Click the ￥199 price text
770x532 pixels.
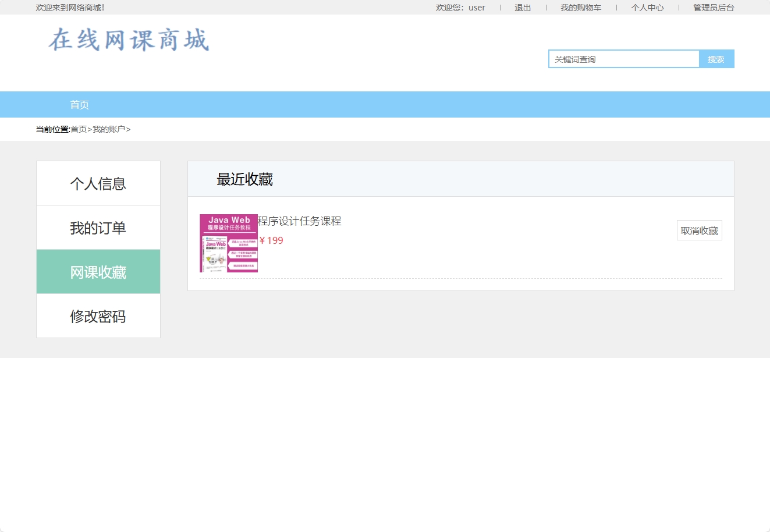(271, 240)
